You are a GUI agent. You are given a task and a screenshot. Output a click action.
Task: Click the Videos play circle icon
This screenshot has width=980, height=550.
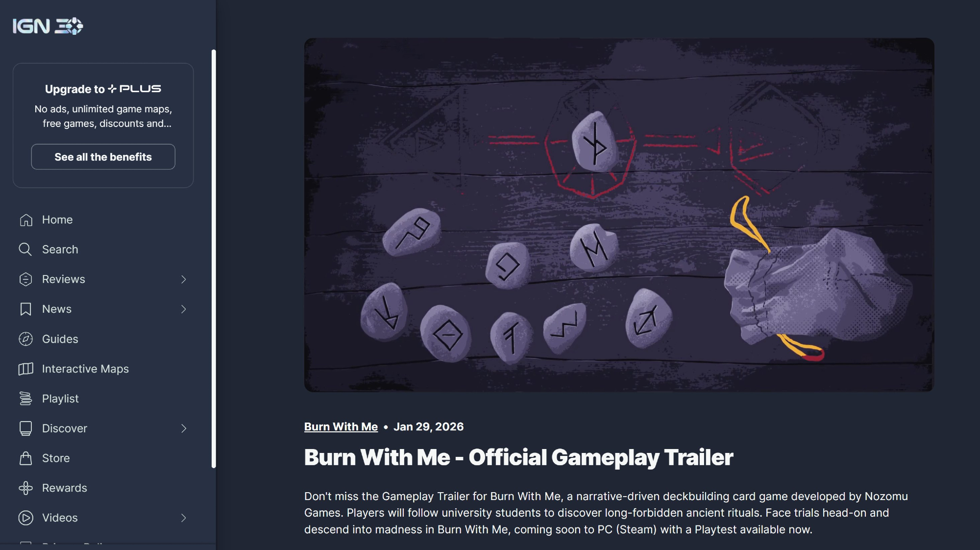[x=25, y=518]
